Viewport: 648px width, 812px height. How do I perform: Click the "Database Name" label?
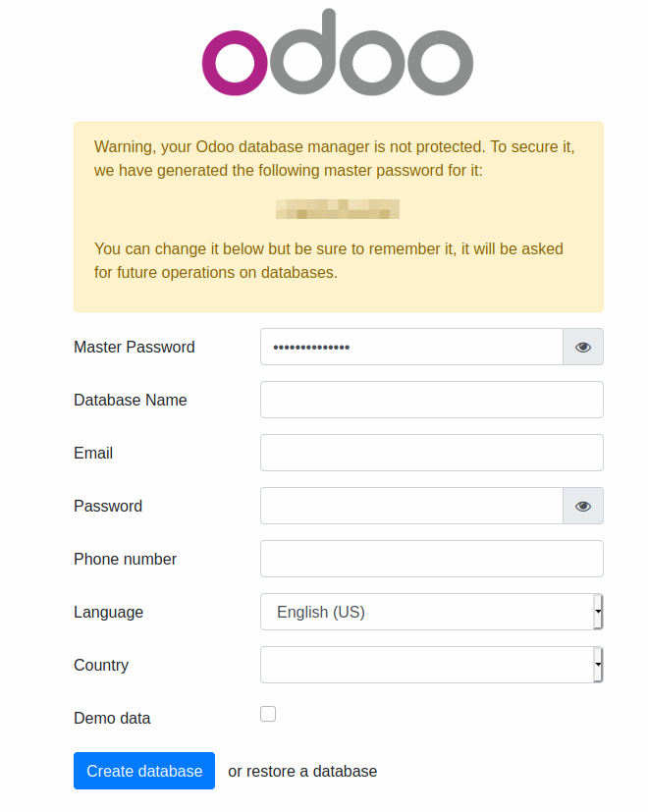[131, 400]
